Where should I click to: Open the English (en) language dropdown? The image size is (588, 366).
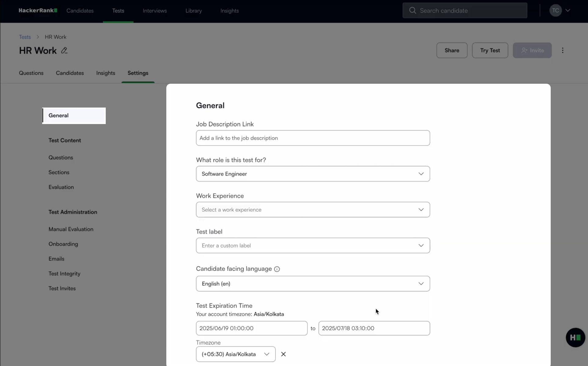tap(313, 284)
